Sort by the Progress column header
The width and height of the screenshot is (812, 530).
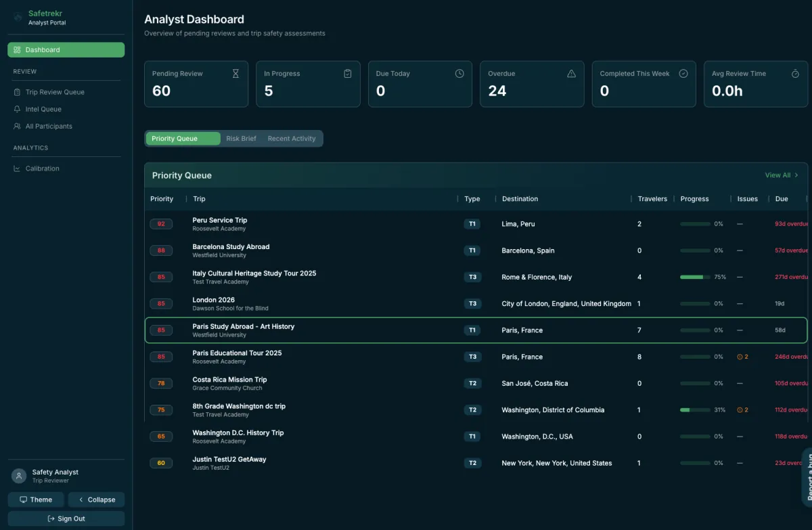click(694, 199)
